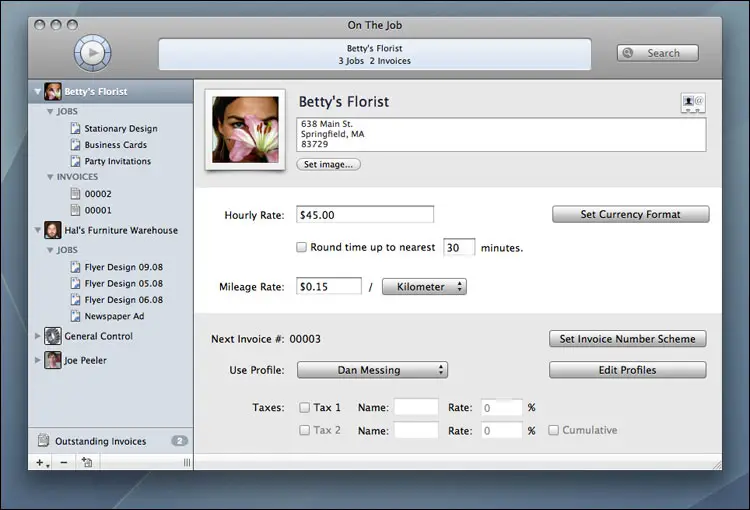Click Tax 2 Rate field
Screen dimensions: 750x510
pyautogui.click(x=501, y=430)
